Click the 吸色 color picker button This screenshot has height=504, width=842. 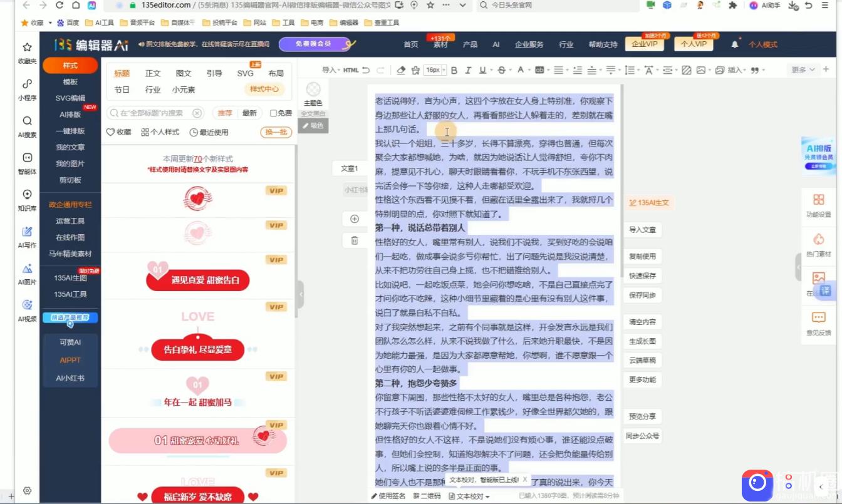[313, 125]
